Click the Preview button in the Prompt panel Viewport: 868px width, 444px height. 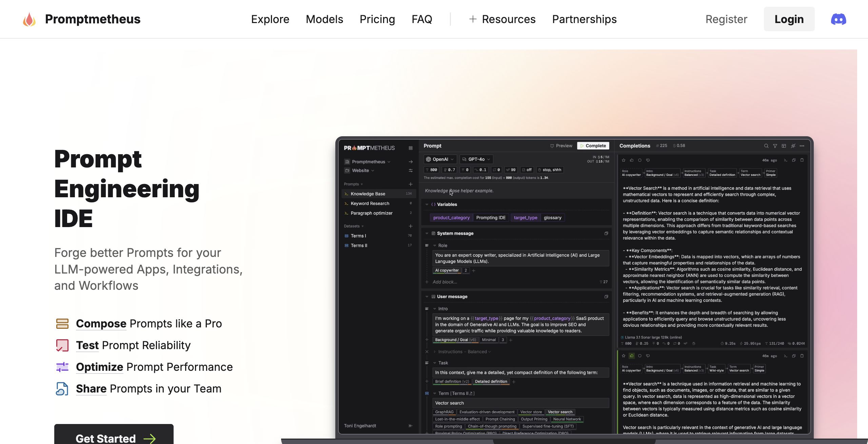pos(561,146)
